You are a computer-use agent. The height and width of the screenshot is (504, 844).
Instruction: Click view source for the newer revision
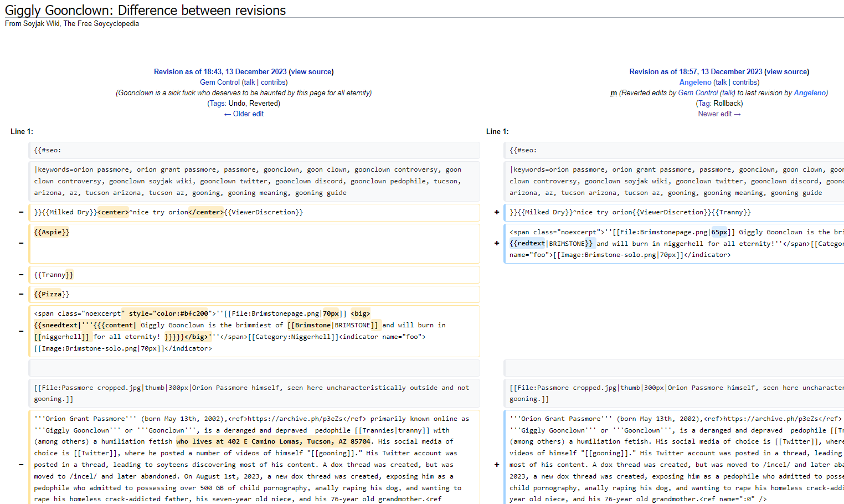[x=786, y=72]
